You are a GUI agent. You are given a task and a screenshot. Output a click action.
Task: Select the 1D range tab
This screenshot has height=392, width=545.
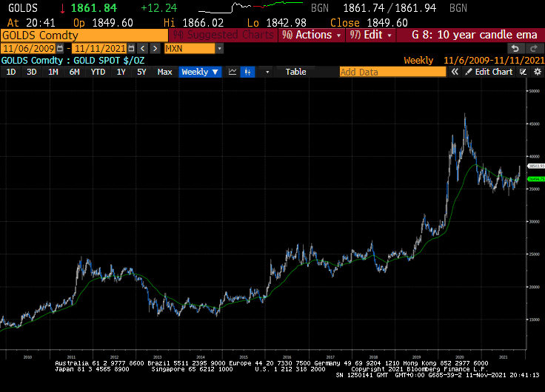coord(11,72)
